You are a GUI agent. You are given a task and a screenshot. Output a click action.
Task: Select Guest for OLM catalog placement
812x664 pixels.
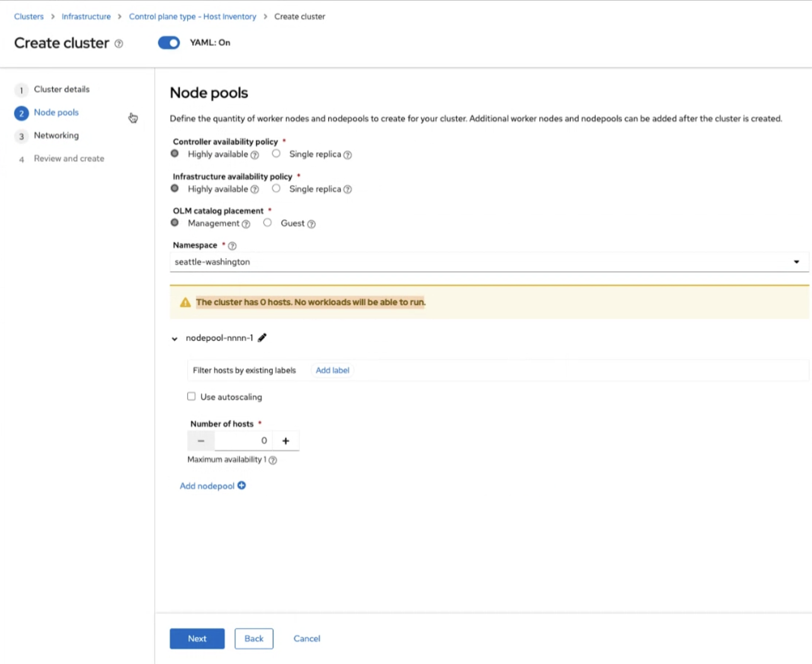(267, 223)
